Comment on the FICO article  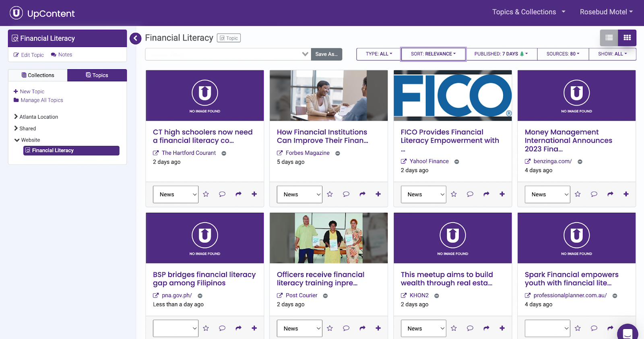[x=470, y=194]
